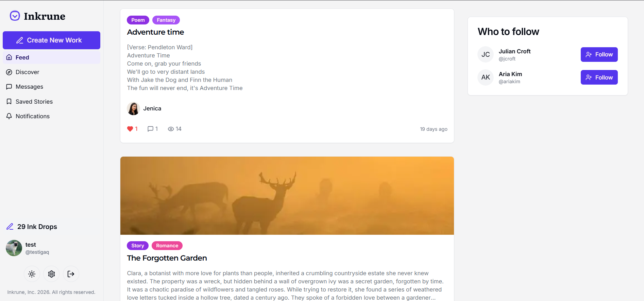Open Notifications bell item
The image size is (644, 301).
pos(51,116)
